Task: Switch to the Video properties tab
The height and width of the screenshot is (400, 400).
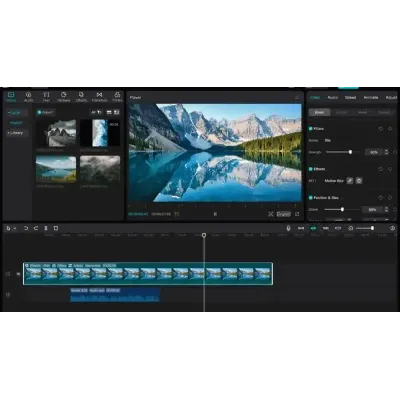Action: click(x=315, y=98)
